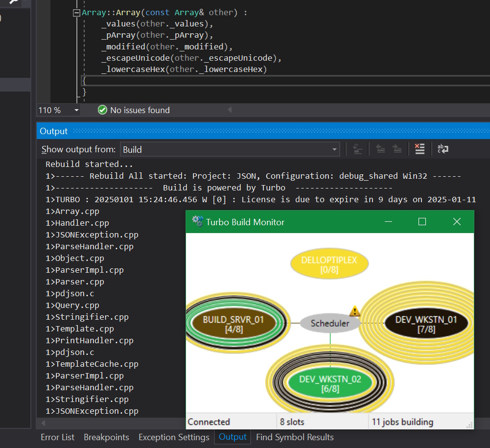
Task: Open the Breakpoints tab
Action: (106, 437)
